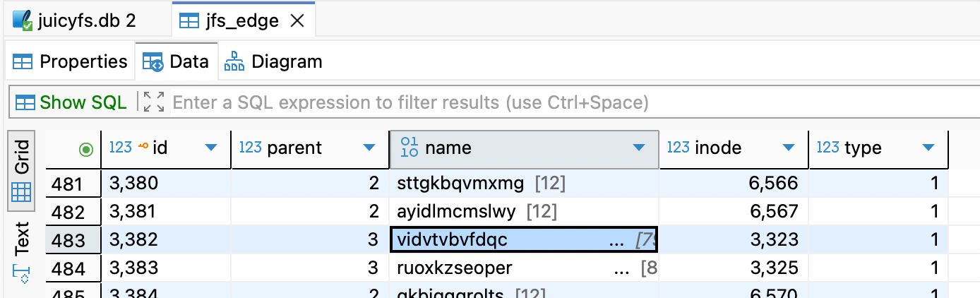
Task: Open the id column dropdown arrow
Action: coord(210,148)
